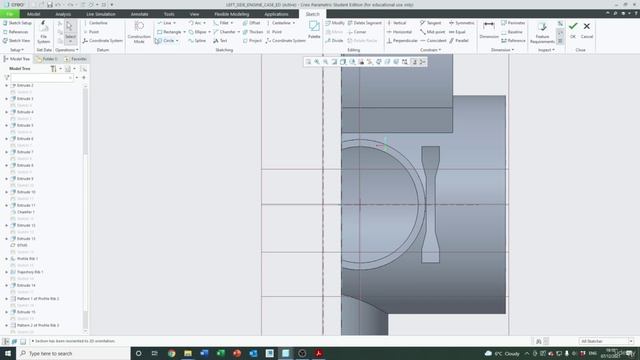The image size is (640, 360).
Task: Expand the Operations group dropdown
Action: (x=67, y=50)
